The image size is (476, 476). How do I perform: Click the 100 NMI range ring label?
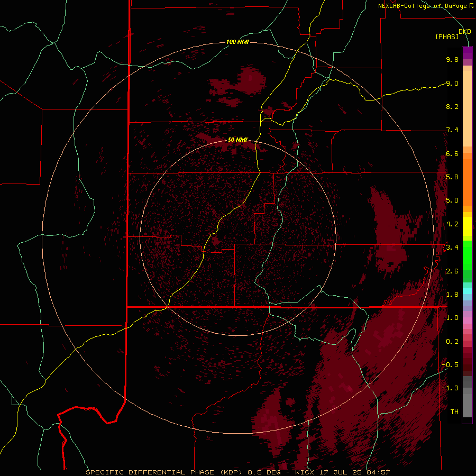(237, 42)
